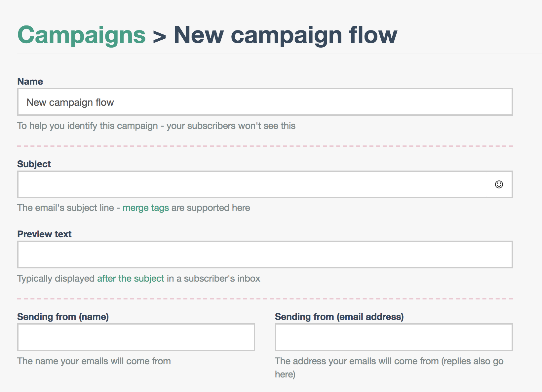Click the 'Typically displayed' hint text

[x=56, y=279]
